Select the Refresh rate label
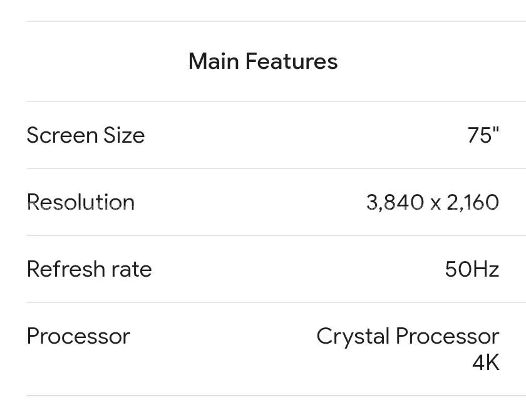 pos(90,269)
